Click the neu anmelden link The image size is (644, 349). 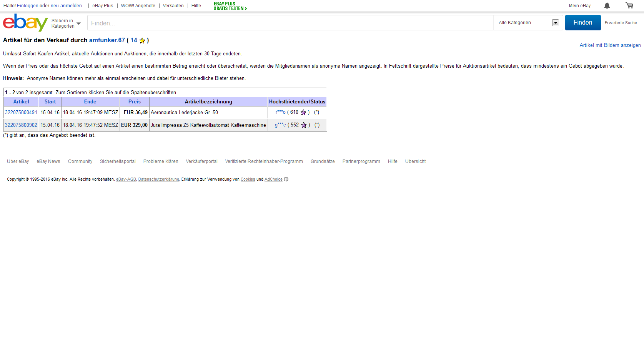coord(66,6)
